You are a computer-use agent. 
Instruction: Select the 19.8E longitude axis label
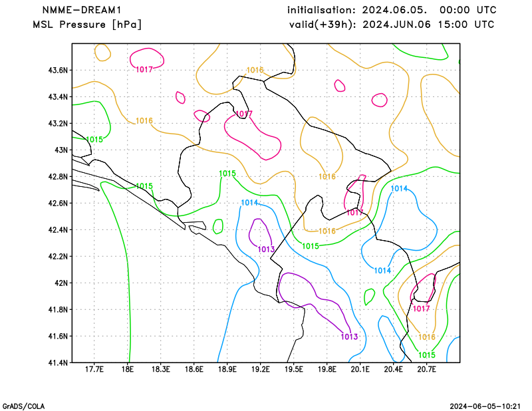327,369
